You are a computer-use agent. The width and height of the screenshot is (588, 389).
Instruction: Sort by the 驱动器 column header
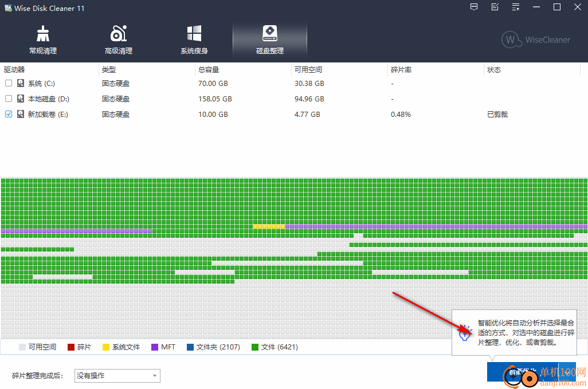pos(49,70)
